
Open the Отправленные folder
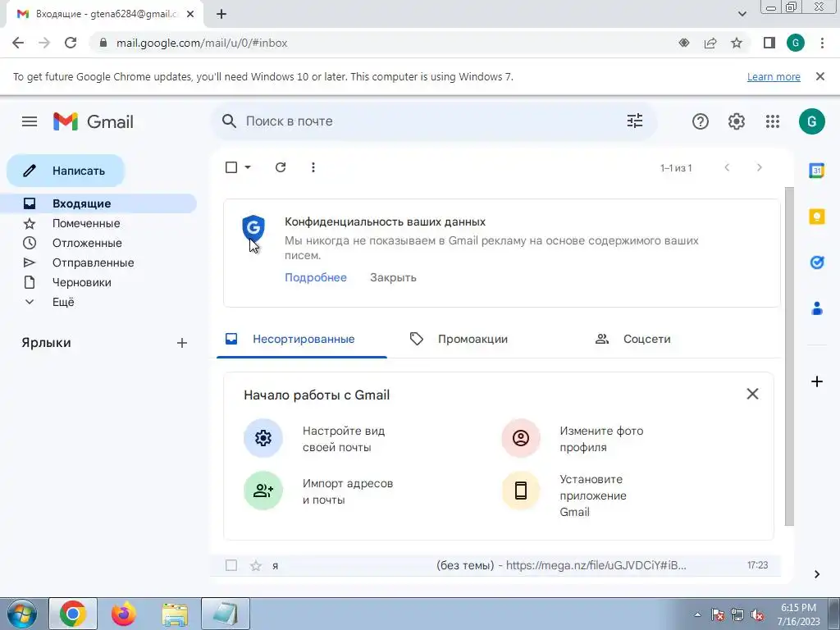[98, 263]
